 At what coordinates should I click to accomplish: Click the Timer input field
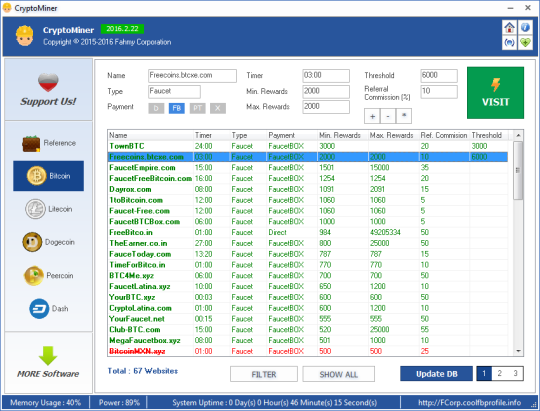[326, 76]
